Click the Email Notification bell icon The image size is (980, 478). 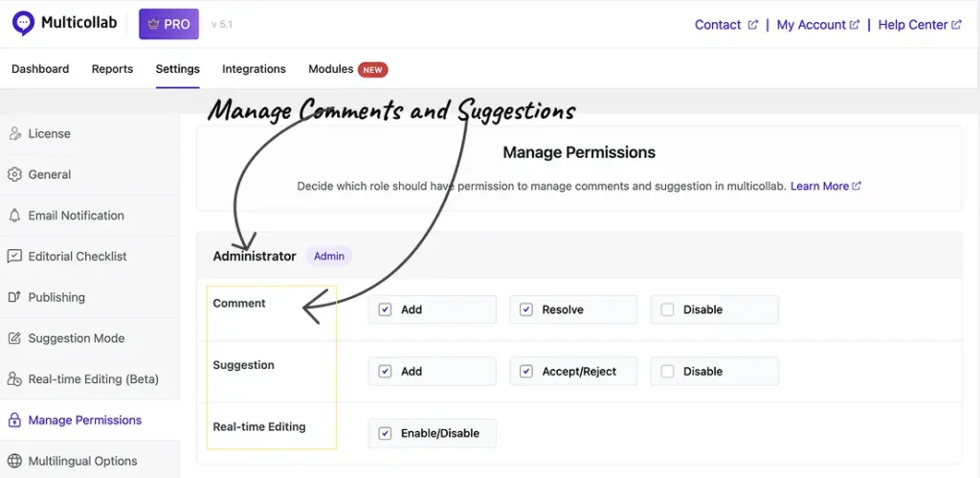point(14,216)
